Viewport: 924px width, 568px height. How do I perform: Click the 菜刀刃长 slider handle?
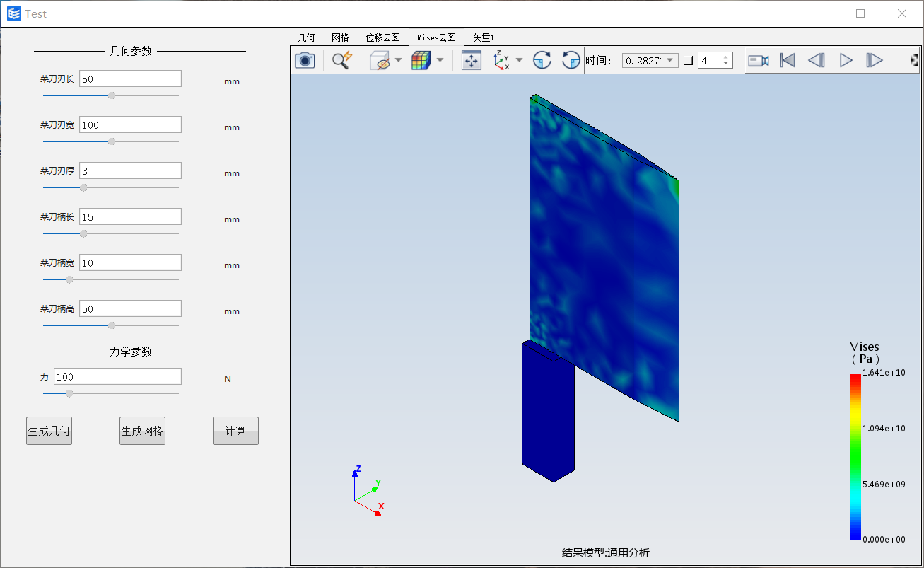pos(112,95)
